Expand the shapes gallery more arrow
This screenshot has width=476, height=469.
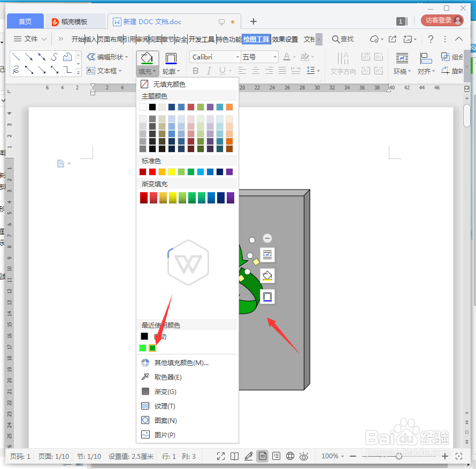tap(78, 72)
